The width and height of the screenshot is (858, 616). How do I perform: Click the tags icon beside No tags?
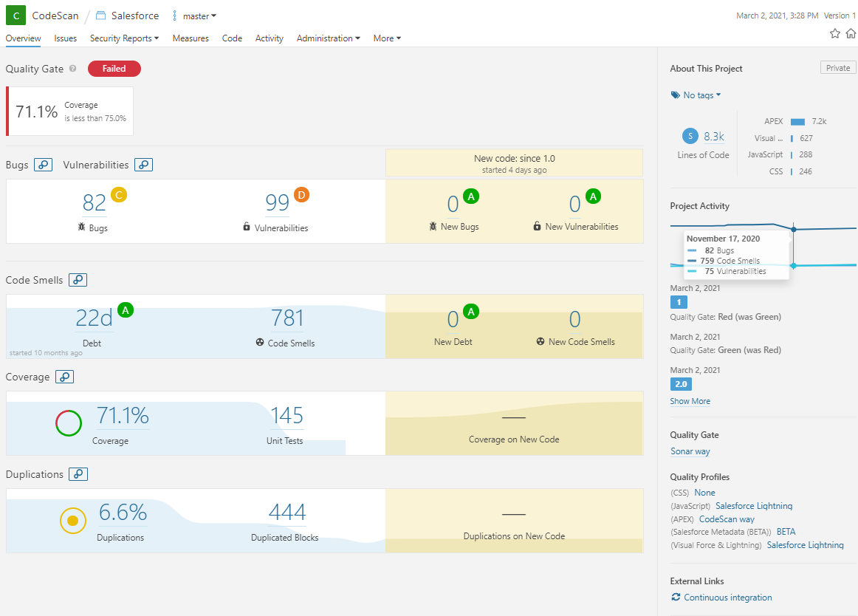point(674,95)
